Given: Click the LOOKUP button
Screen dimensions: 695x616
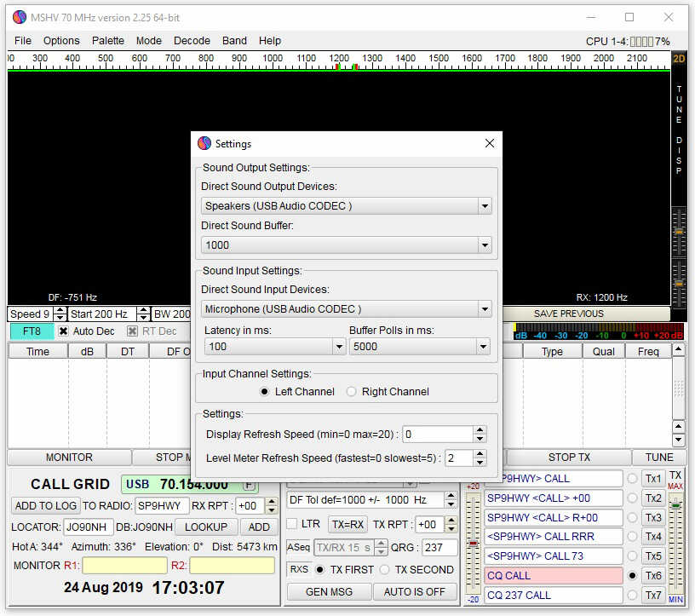Looking at the screenshot, I should coord(205,527).
